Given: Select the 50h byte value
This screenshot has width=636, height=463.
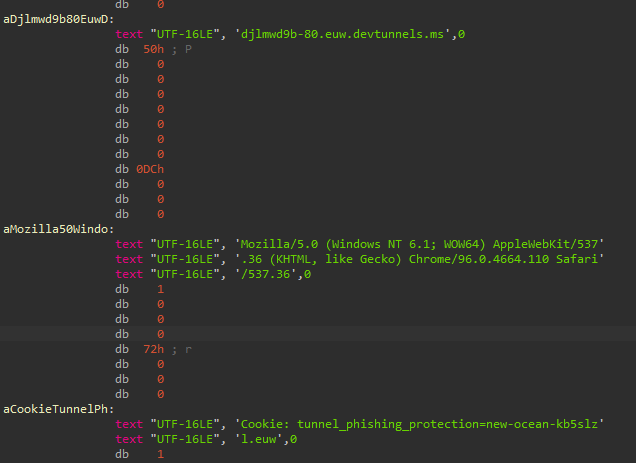Looking at the screenshot, I should [x=153, y=50].
